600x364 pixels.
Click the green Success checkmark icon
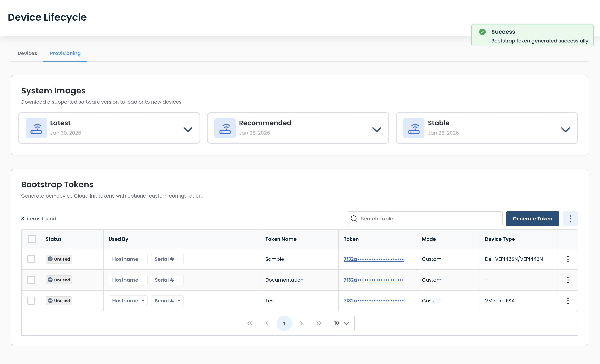point(482,32)
